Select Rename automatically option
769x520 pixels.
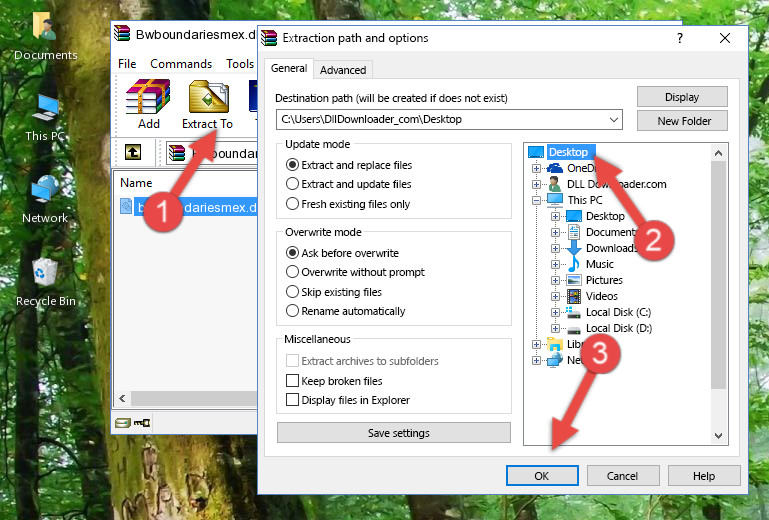[x=292, y=311]
